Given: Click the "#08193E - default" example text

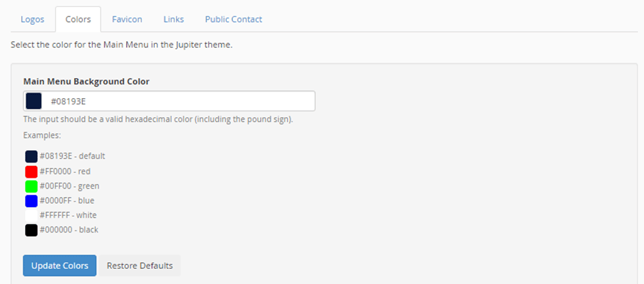Looking at the screenshot, I should (73, 156).
